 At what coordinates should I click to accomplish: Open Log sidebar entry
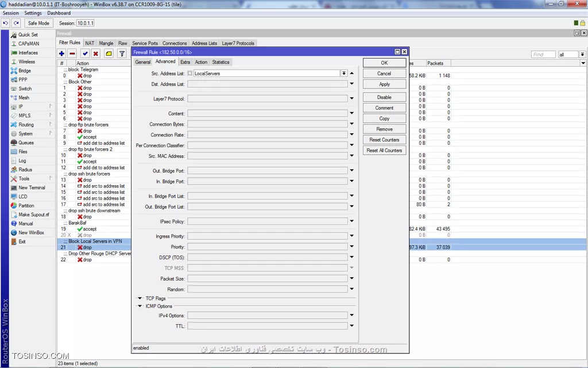[22, 161]
